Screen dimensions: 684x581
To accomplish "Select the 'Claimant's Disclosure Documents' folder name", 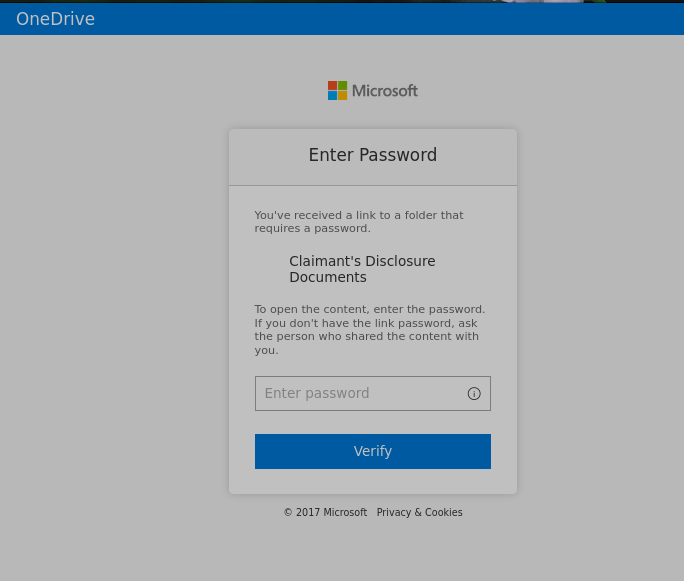I will pos(362,269).
